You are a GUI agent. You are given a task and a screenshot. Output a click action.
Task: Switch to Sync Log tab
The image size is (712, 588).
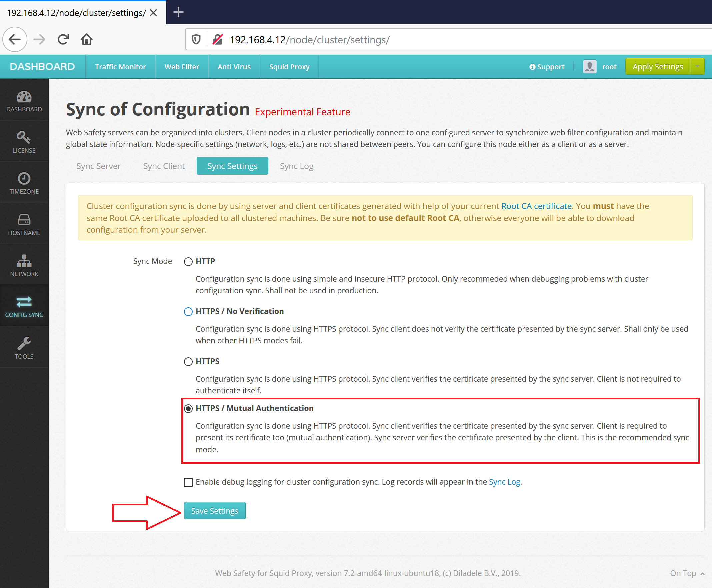pos(296,166)
